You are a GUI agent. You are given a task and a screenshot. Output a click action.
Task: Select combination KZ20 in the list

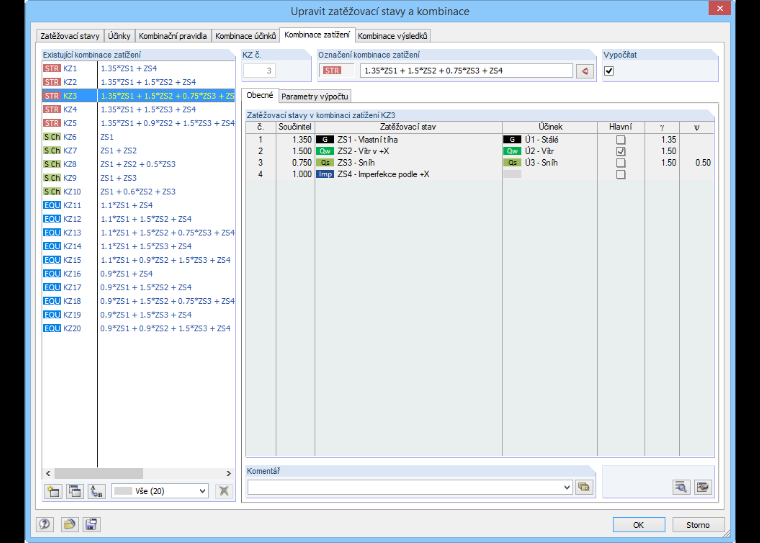(x=139, y=328)
